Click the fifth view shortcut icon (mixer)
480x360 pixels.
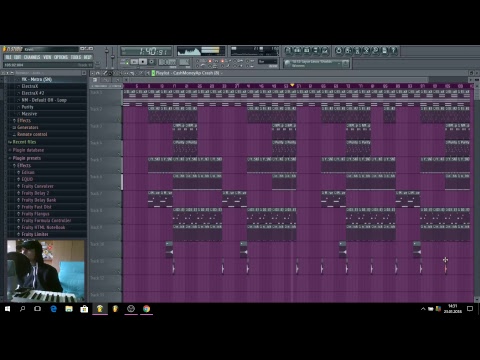point(325,51)
